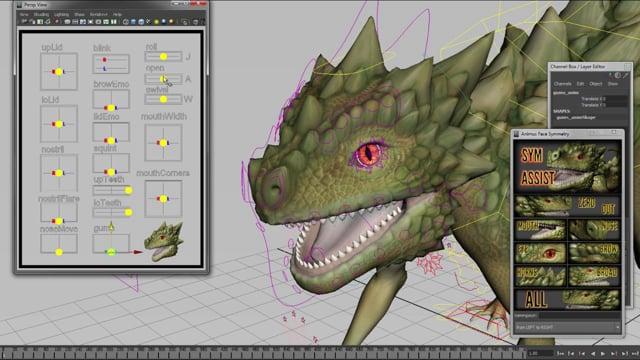Click the EYE symmetry button
Screen dimensions: 640x360
click(540, 253)
